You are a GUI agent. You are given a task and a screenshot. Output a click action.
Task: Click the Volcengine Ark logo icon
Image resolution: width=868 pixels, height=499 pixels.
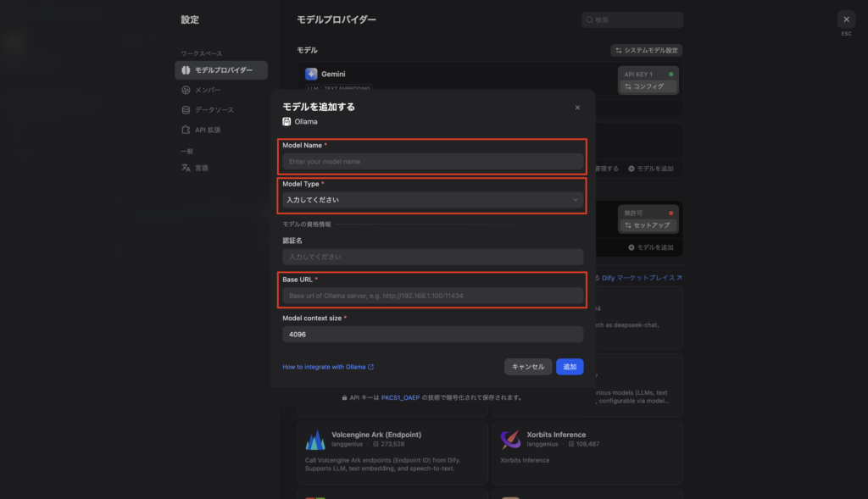pos(315,440)
